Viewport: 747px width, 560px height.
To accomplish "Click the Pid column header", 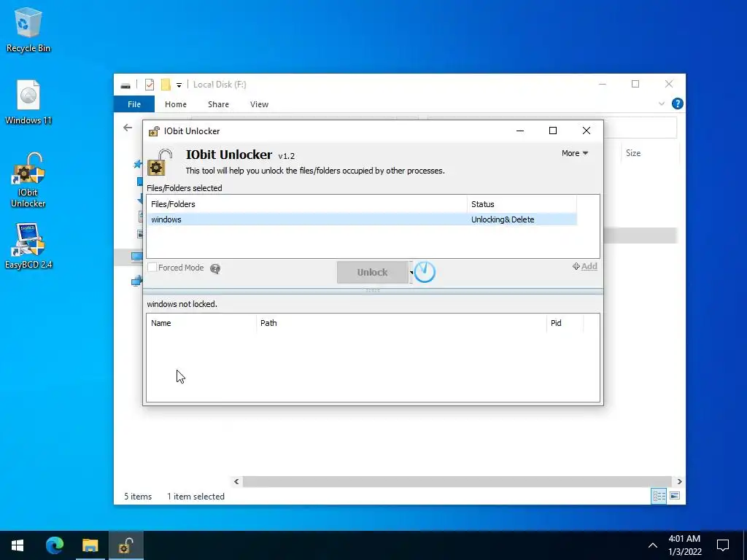I will click(x=565, y=323).
